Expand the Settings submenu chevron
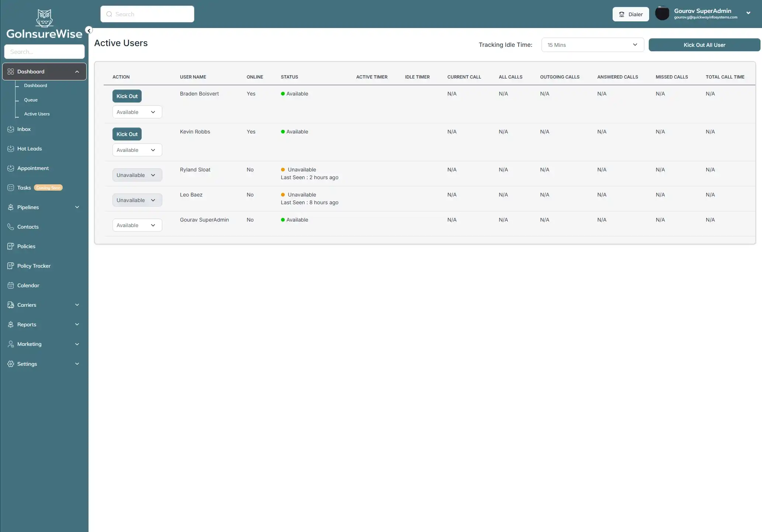Image resolution: width=762 pixels, height=532 pixels. (77, 364)
